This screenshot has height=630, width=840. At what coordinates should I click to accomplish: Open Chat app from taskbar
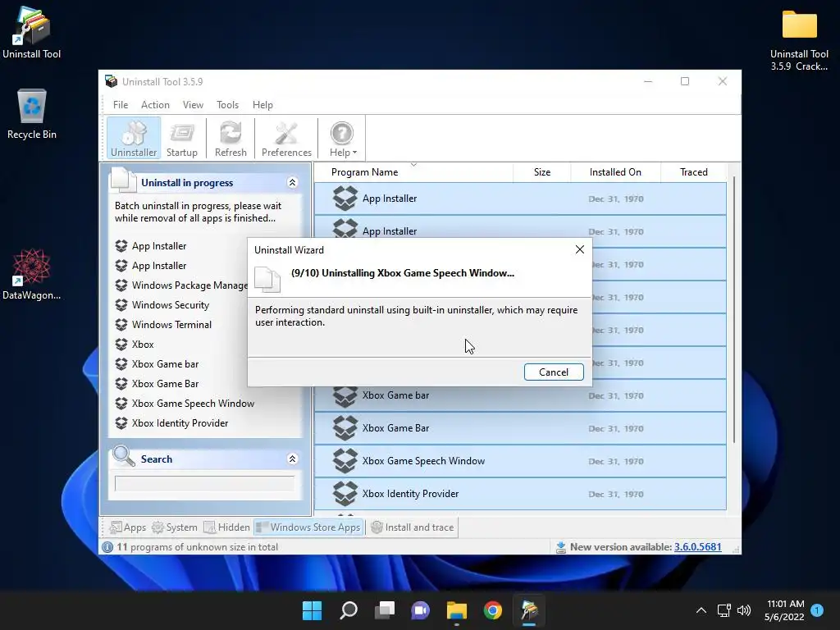click(x=421, y=610)
